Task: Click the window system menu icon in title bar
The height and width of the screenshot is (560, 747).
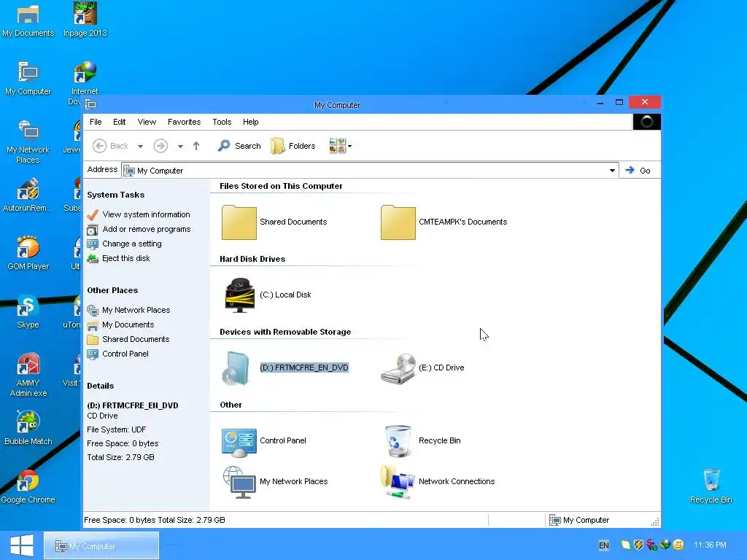Action: pyautogui.click(x=90, y=104)
